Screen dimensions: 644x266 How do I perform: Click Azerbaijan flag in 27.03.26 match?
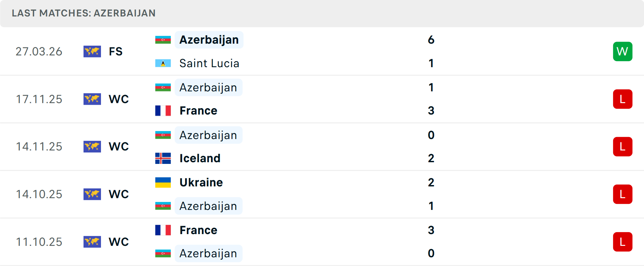(x=163, y=40)
